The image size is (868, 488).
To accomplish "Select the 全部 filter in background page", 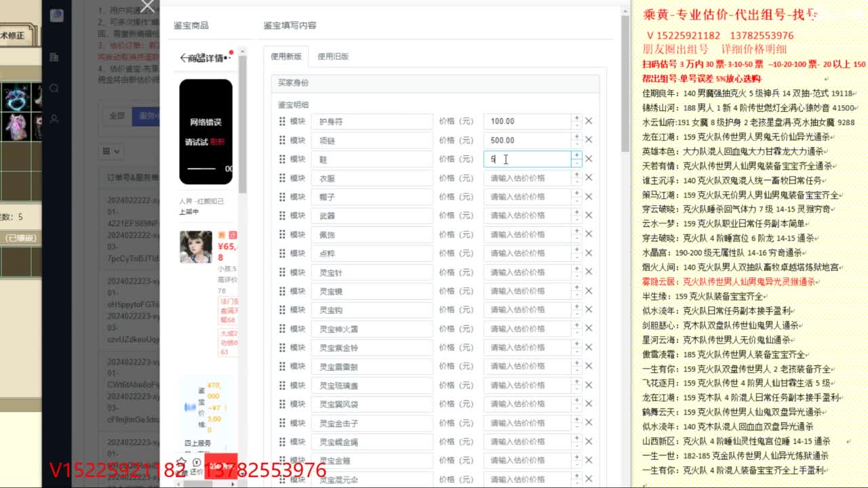I will tap(117, 116).
